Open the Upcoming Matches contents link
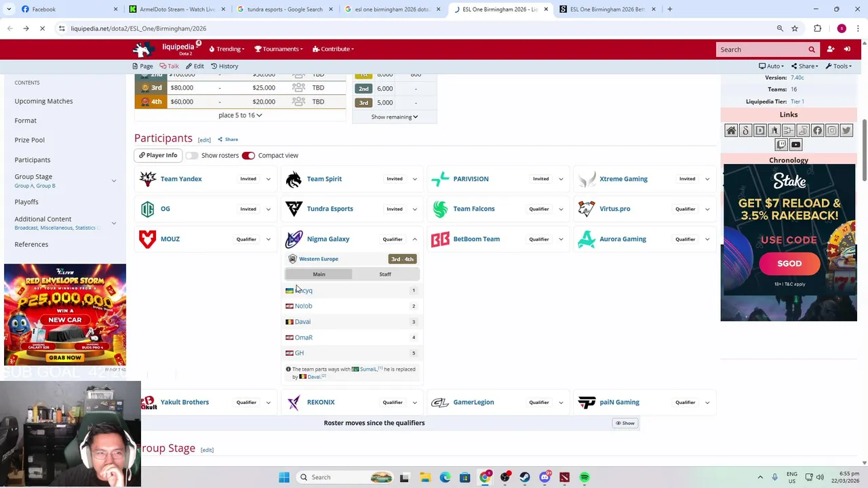868x488 pixels. pyautogui.click(x=43, y=101)
